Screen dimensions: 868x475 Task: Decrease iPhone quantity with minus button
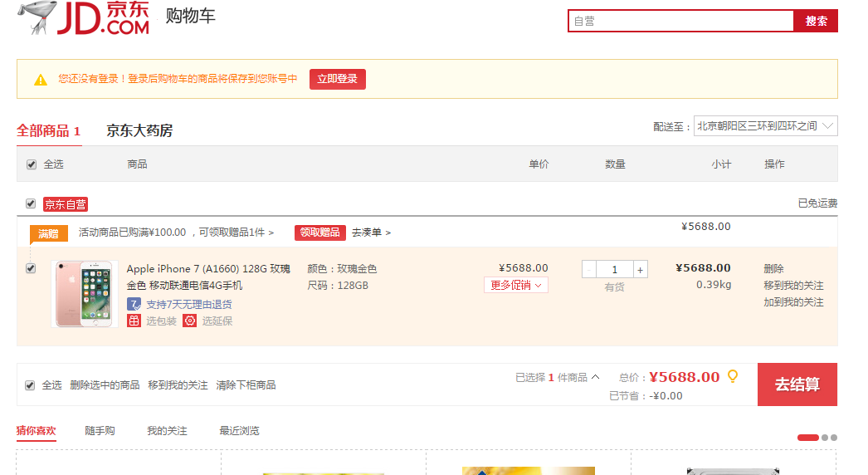(x=589, y=270)
